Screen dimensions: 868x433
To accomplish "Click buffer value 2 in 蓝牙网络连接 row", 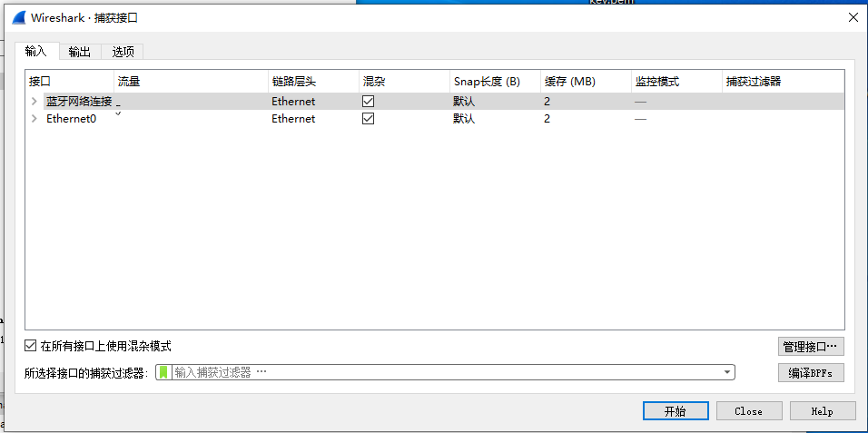I will [547, 102].
